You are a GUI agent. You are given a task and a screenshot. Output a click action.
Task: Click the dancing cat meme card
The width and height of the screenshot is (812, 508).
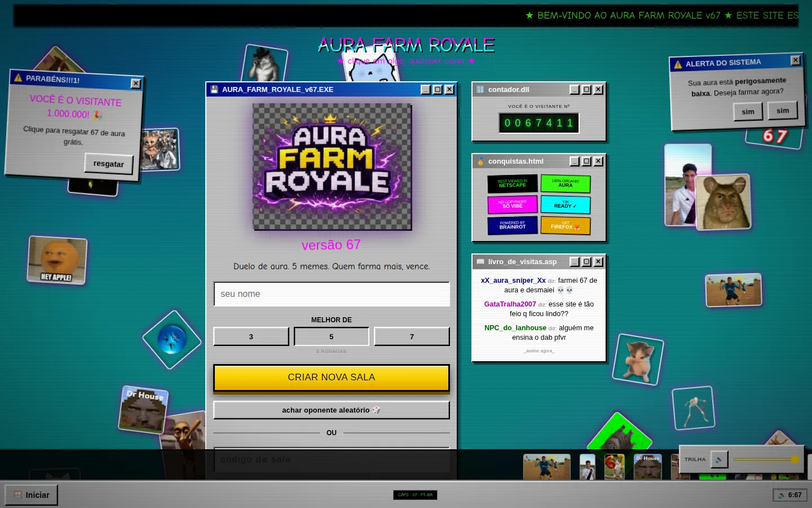click(x=638, y=360)
